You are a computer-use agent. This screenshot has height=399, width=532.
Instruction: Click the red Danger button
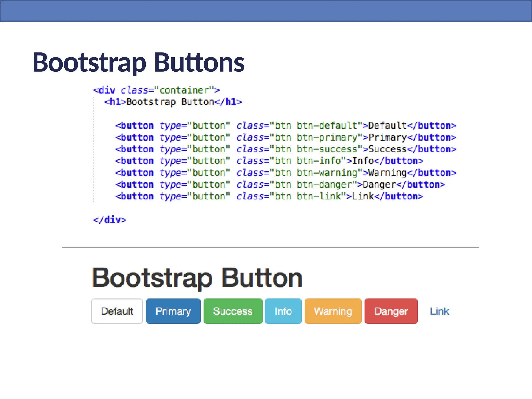(x=391, y=311)
